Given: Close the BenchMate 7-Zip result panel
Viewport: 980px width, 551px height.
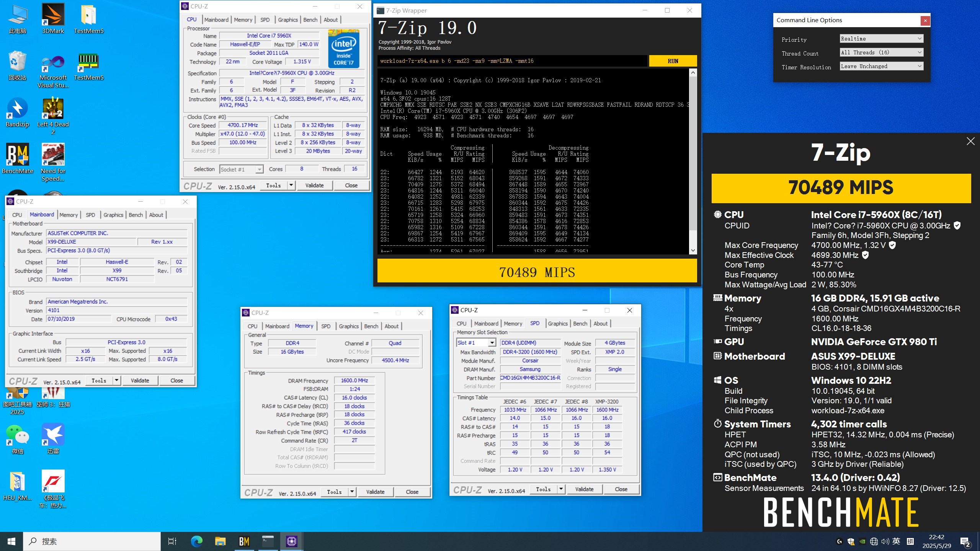Looking at the screenshot, I should [x=970, y=141].
